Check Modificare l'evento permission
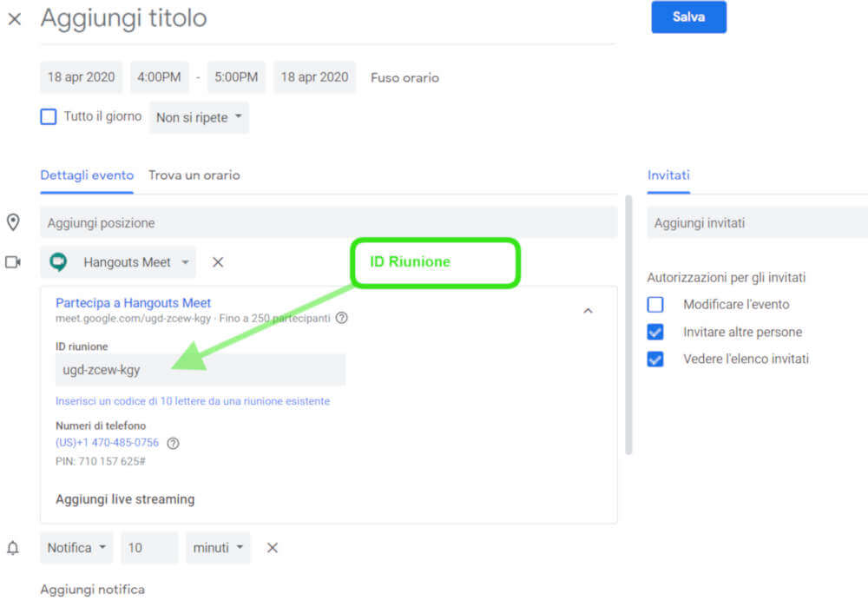The image size is (868, 607). 655,305
